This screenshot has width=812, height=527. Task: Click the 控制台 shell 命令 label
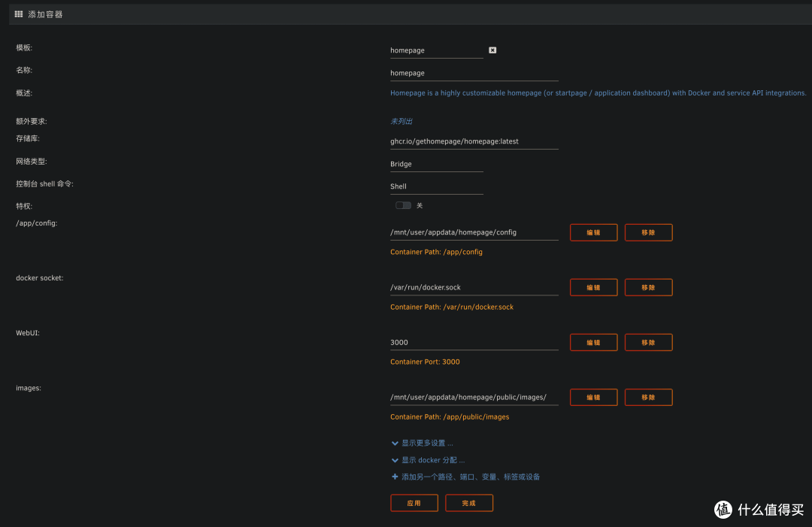click(44, 183)
